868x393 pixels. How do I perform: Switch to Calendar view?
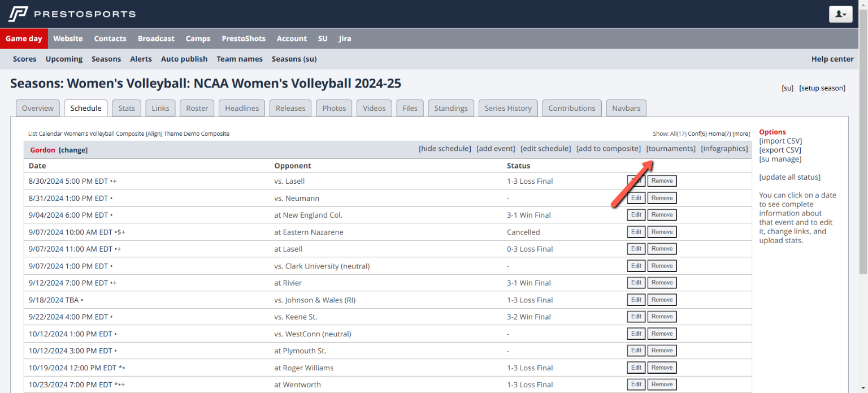[x=50, y=134]
